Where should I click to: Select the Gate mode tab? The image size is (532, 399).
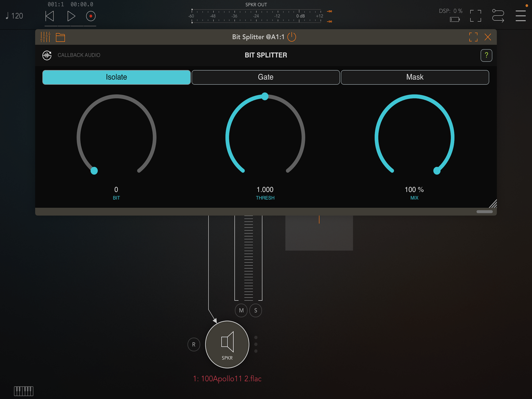266,77
